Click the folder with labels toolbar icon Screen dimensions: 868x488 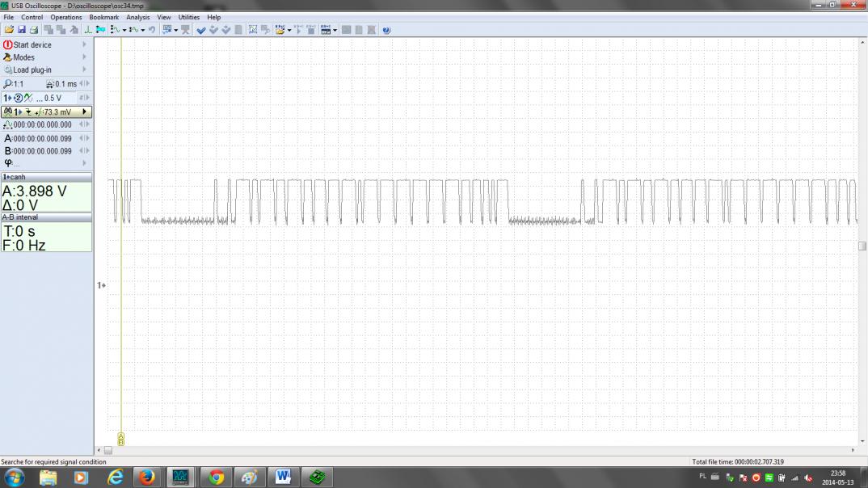pos(280,30)
